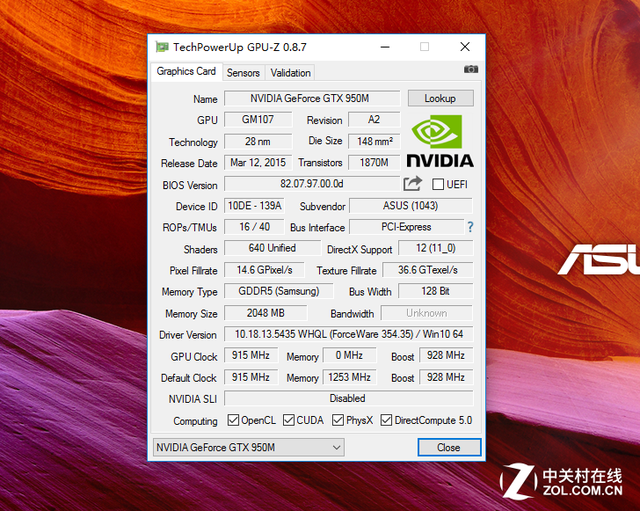The height and width of the screenshot is (511, 640).
Task: Click the GPU Clock value 915 MHz
Action: click(251, 355)
